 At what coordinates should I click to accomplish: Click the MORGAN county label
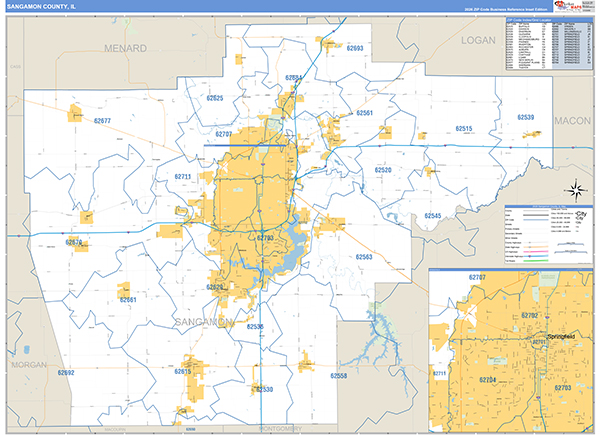[29, 365]
